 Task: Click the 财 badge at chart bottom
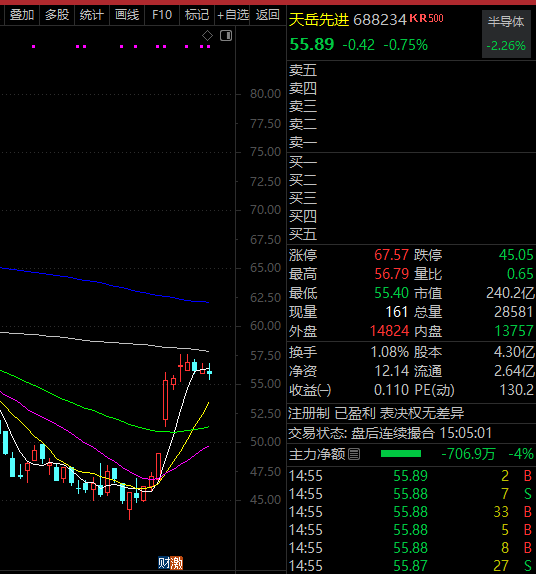point(164,563)
